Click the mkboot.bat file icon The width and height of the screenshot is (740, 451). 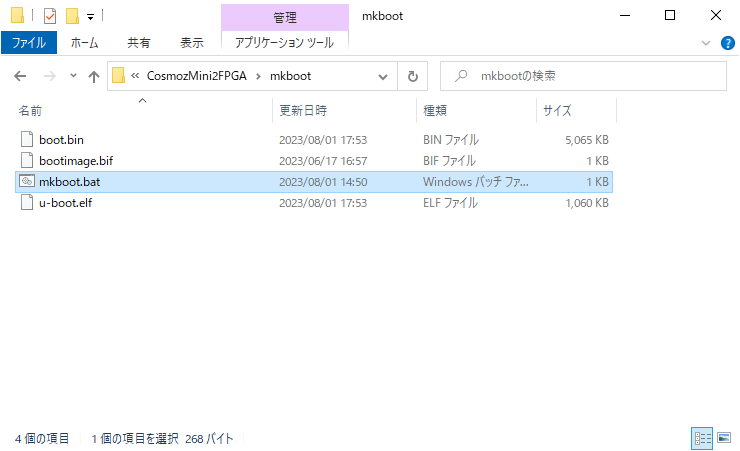point(27,182)
